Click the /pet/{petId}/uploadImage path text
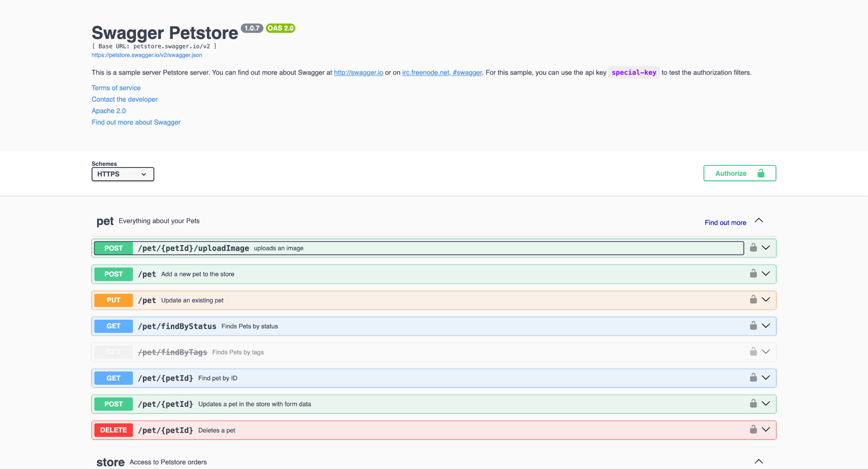 tap(194, 248)
